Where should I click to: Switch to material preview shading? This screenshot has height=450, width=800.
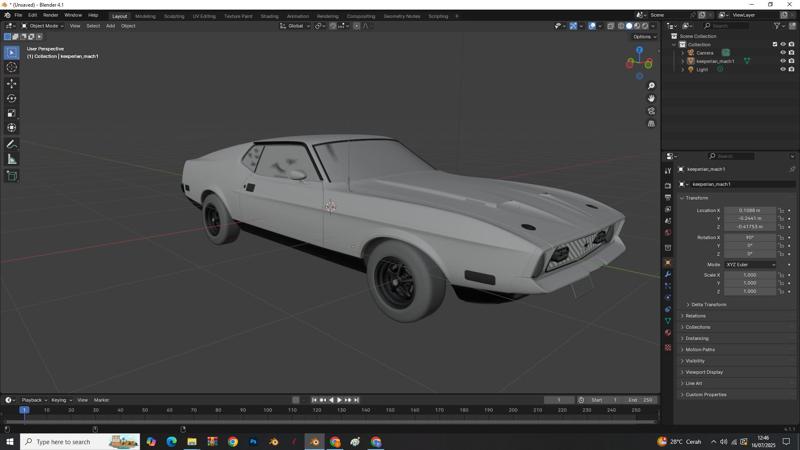point(637,26)
